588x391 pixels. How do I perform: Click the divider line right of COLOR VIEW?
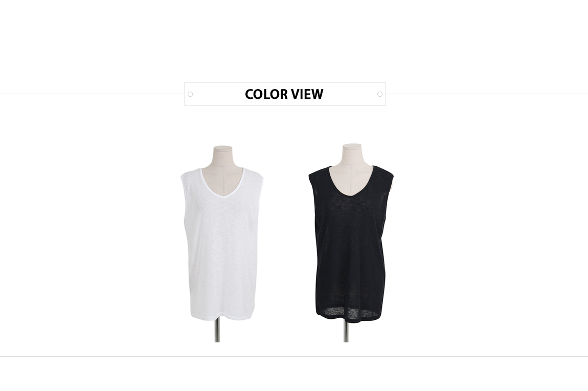[x=487, y=94]
